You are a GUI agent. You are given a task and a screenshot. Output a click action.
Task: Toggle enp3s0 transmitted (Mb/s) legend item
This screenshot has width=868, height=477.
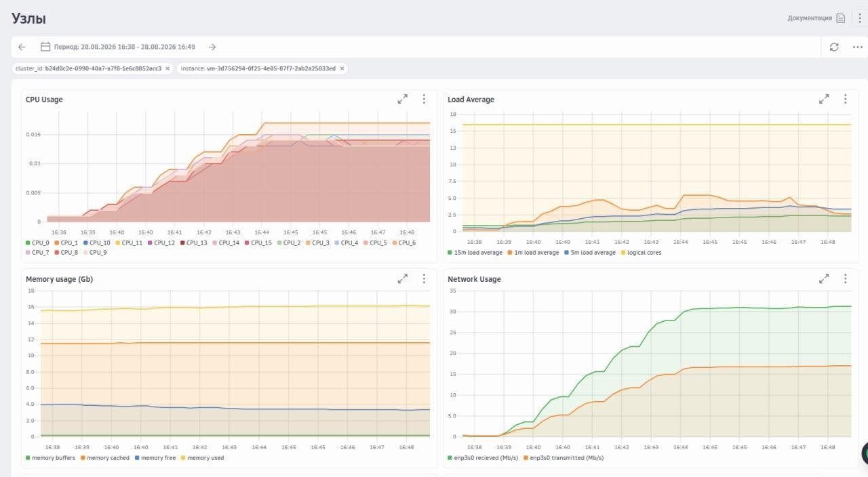point(564,457)
